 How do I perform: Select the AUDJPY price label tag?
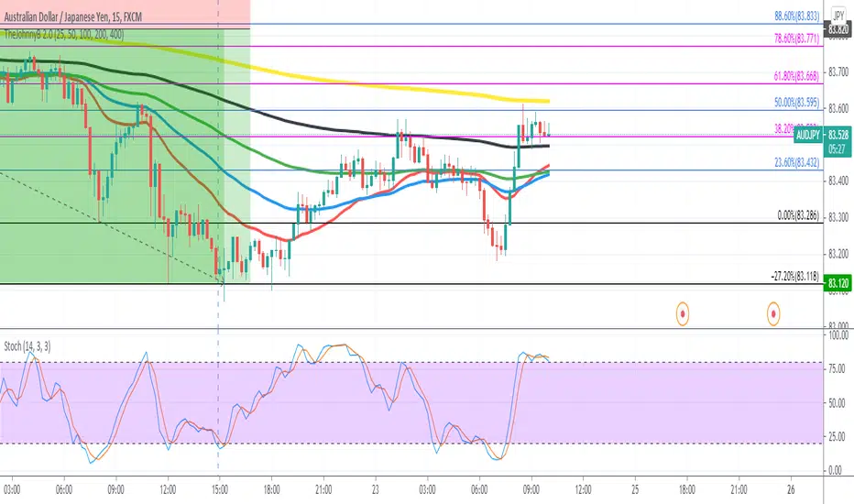(807, 135)
